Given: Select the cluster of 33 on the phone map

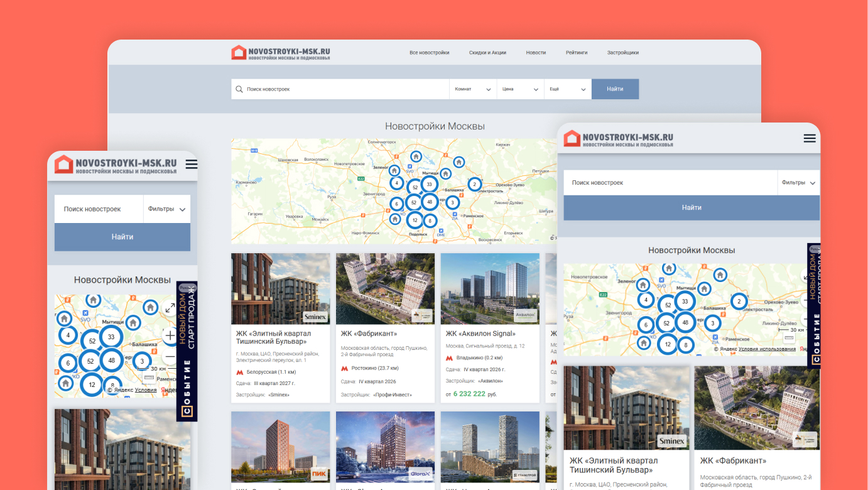Looking at the screenshot, I should (x=111, y=337).
